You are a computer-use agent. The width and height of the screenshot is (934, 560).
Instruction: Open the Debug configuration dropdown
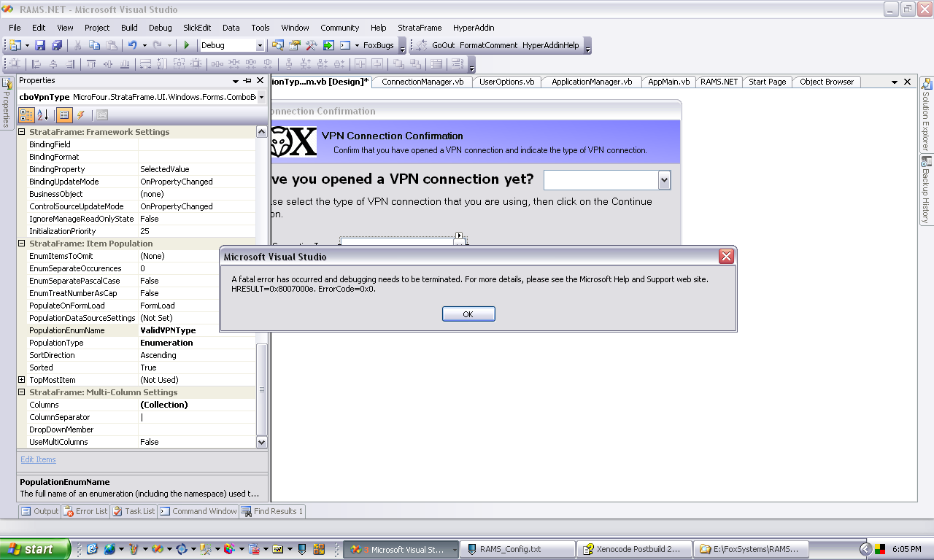coord(259,45)
